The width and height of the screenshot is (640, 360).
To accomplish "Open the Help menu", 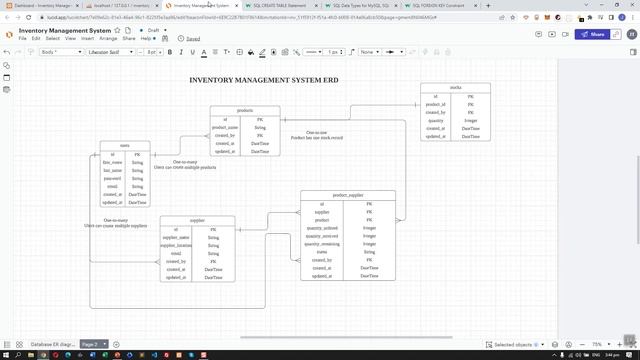I will click(x=146, y=38).
